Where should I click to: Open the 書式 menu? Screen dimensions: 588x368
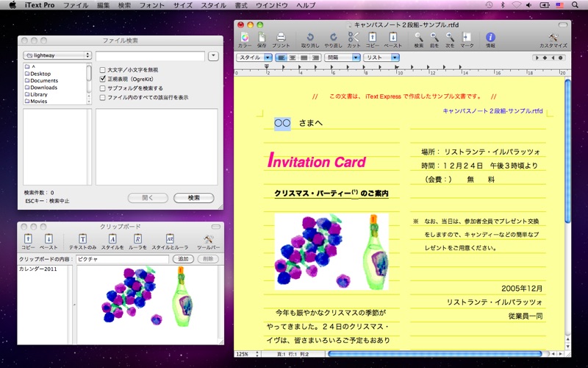pyautogui.click(x=241, y=5)
